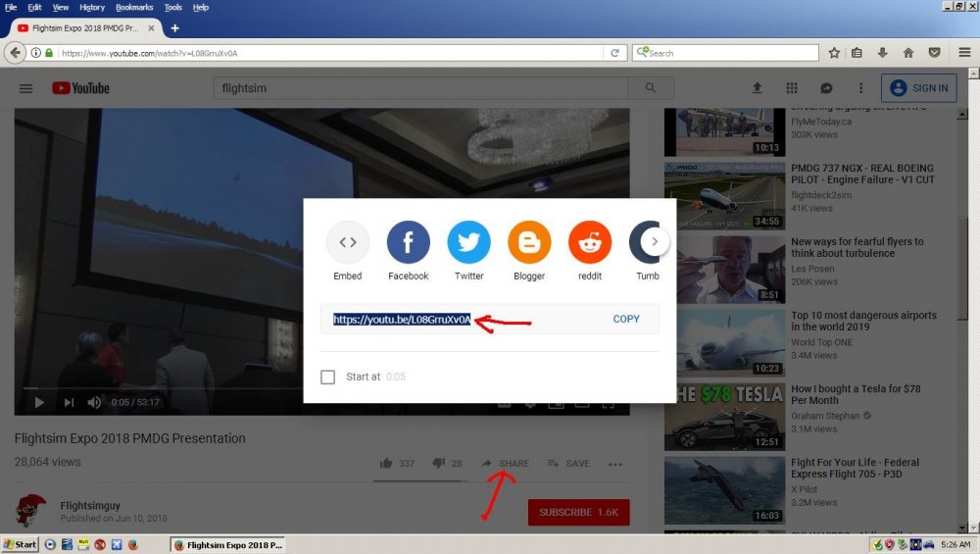The width and height of the screenshot is (980, 554).
Task: Open the Flightsimguy channel name link
Action: (90, 505)
